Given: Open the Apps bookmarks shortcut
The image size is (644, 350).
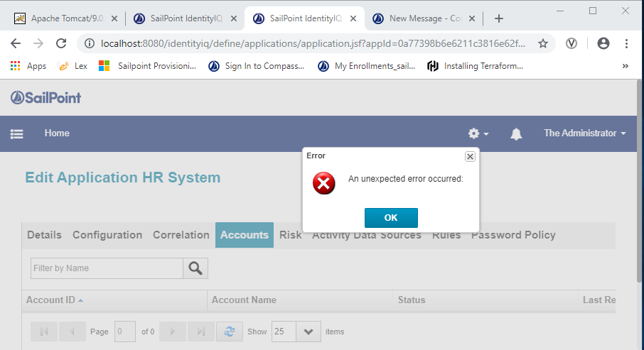Looking at the screenshot, I should [x=28, y=66].
